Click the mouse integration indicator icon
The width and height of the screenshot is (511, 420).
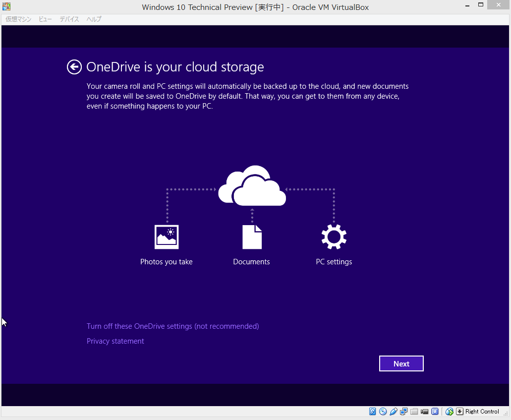tap(450, 412)
